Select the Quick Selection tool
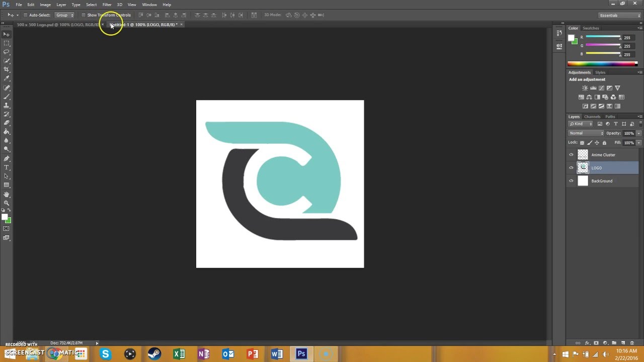644x362 pixels. [x=7, y=60]
